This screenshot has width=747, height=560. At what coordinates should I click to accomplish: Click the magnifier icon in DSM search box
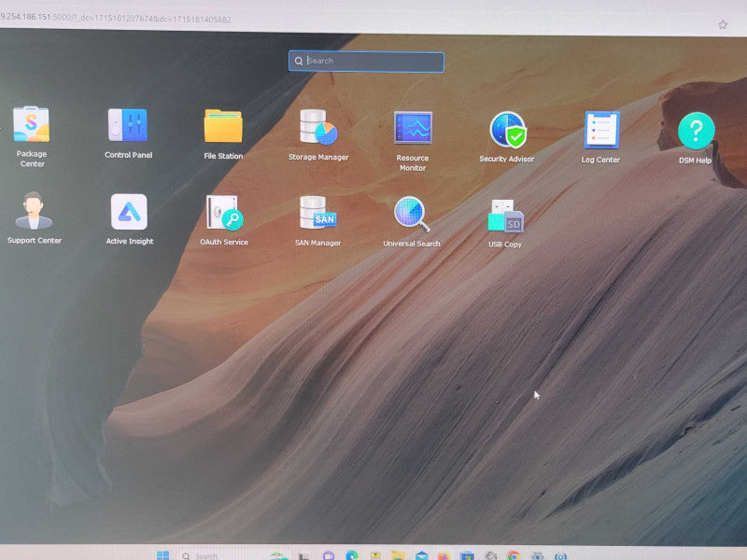pos(299,61)
